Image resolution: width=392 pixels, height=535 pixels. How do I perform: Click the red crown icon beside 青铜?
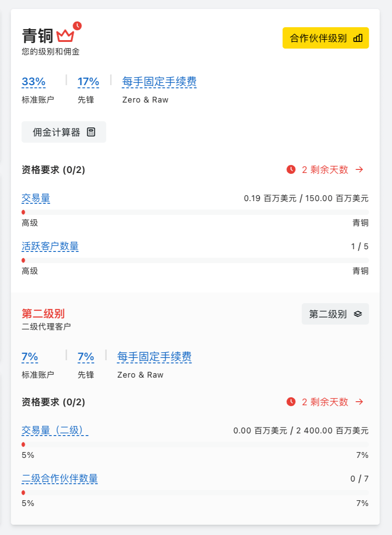click(65, 36)
